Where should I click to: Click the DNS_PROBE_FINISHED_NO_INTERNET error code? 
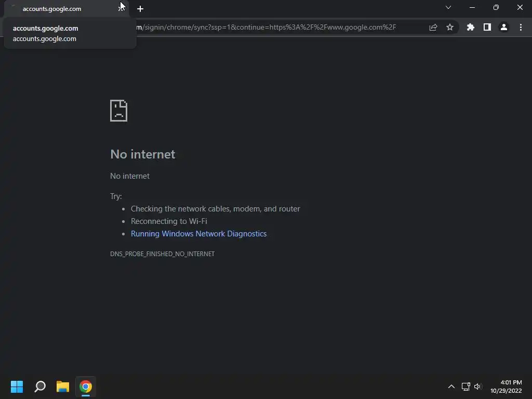coord(162,254)
